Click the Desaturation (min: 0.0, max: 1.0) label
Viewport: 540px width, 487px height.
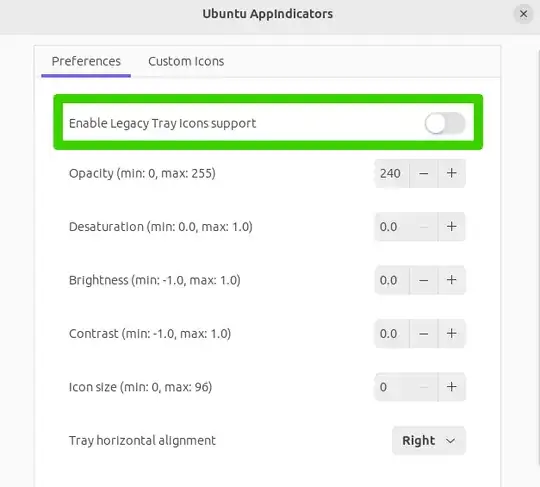pyautogui.click(x=161, y=227)
